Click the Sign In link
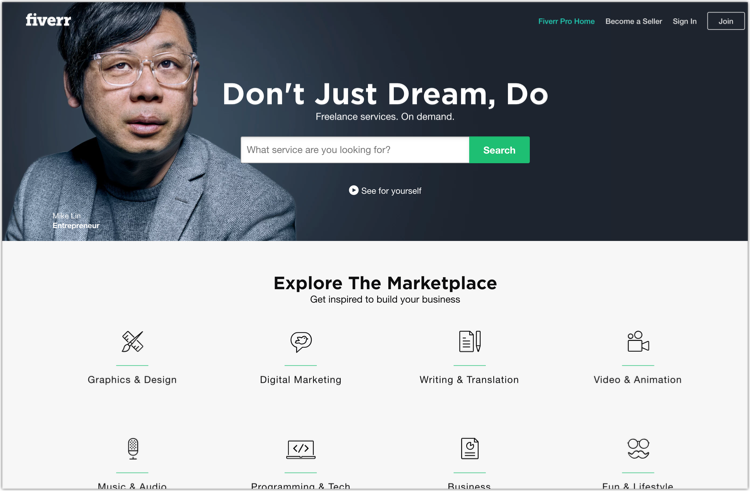The image size is (750, 491). coord(684,22)
